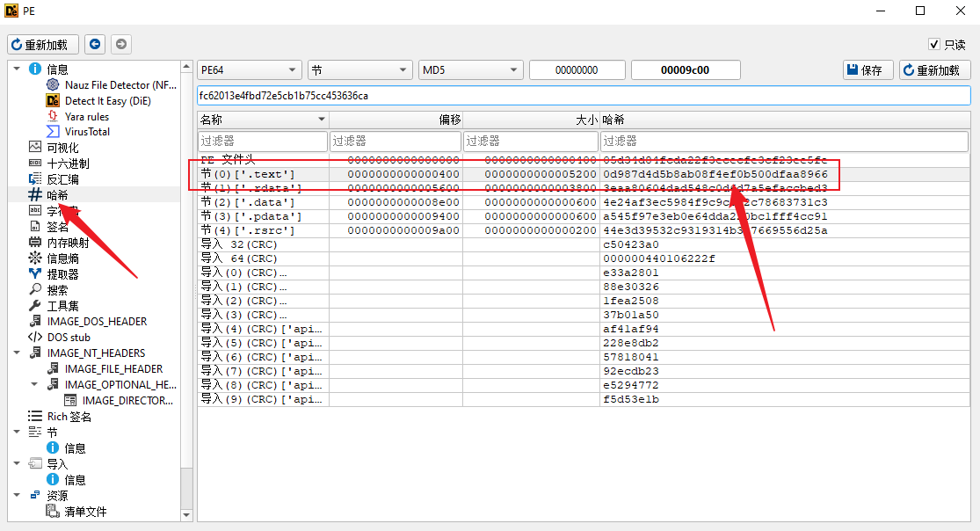Viewport: 980px width, 531px height.
Task: Select Yara rules in sidebar
Action: tap(86, 116)
